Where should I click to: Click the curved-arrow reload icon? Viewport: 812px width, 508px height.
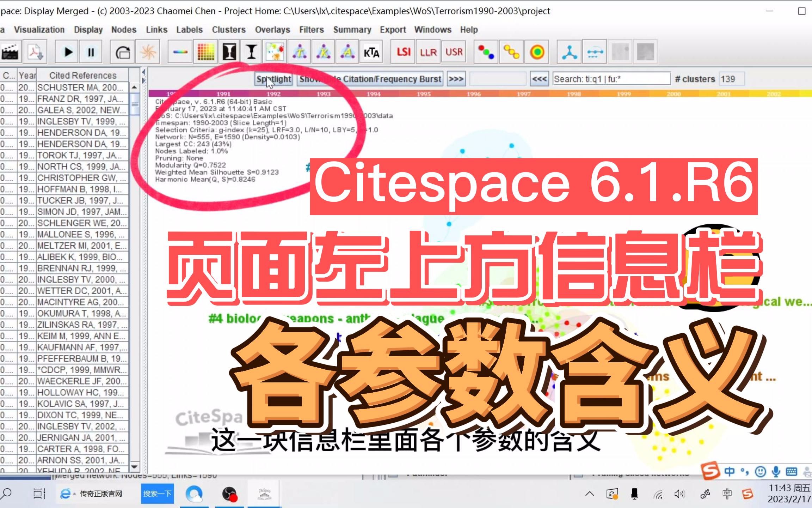122,52
